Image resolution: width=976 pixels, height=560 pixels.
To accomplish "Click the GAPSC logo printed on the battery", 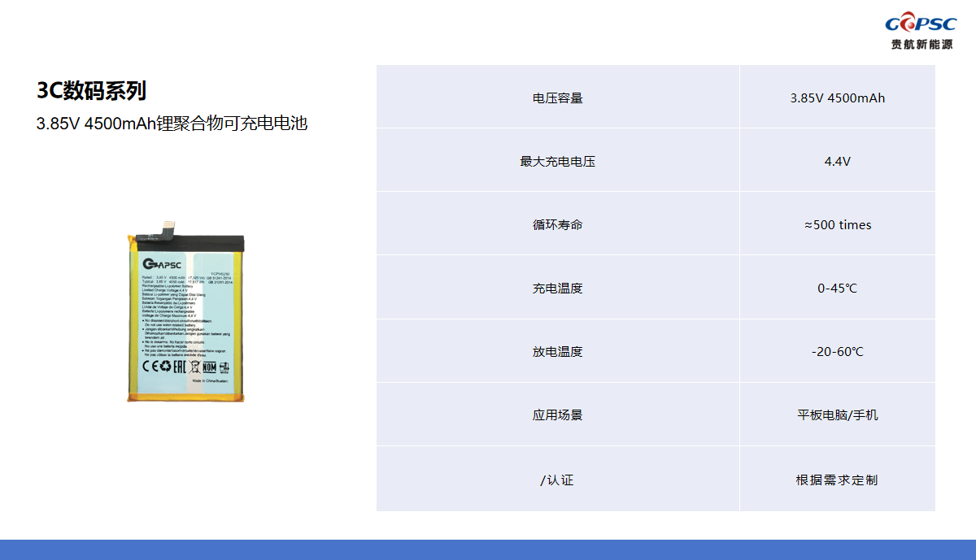I will (163, 263).
